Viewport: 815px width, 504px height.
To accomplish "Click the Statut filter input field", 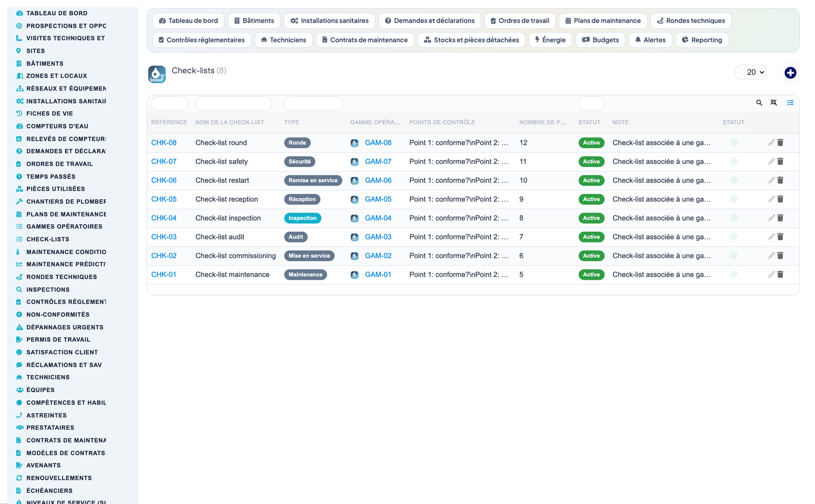I will 591,104.
